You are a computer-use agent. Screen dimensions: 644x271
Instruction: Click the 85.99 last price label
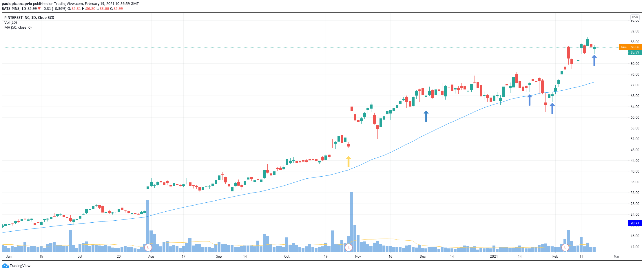point(635,52)
